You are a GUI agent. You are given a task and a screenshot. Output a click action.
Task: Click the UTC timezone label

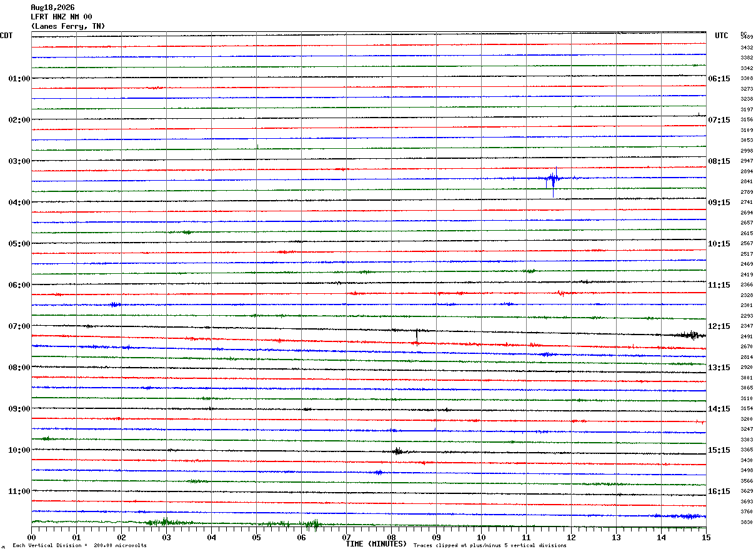pyautogui.click(x=722, y=36)
